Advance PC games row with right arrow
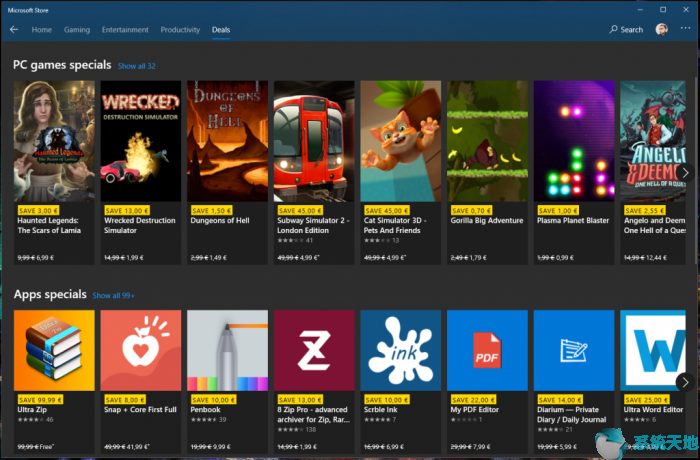The height and width of the screenshot is (460, 700). click(x=685, y=173)
